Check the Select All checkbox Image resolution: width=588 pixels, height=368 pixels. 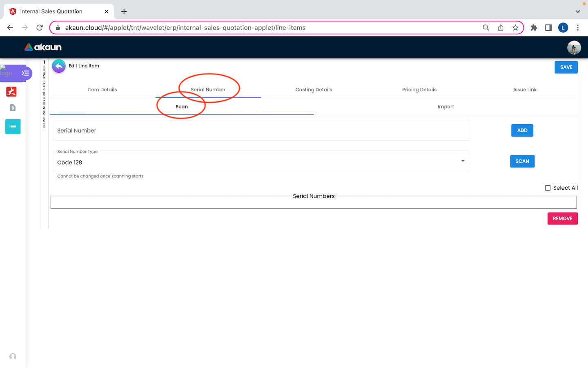(548, 188)
